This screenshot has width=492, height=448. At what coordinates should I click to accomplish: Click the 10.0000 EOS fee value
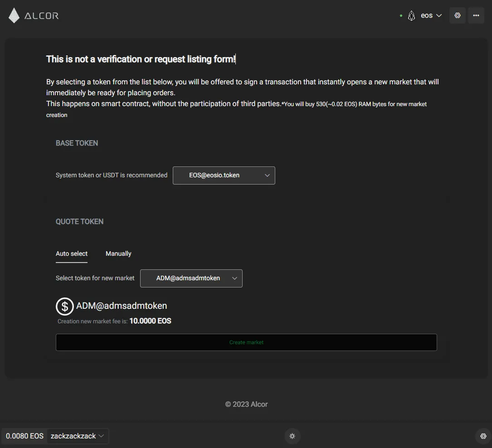150,321
